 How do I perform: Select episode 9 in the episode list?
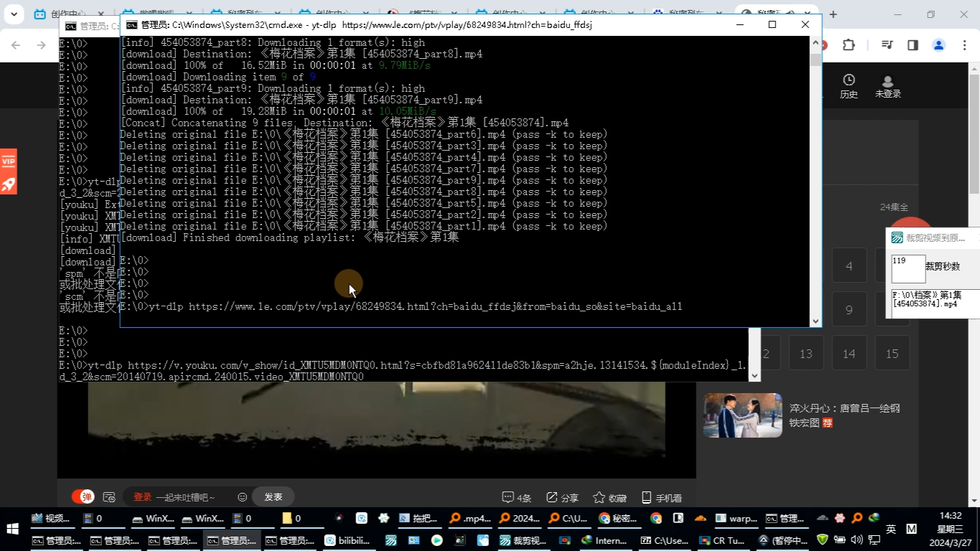click(x=849, y=310)
